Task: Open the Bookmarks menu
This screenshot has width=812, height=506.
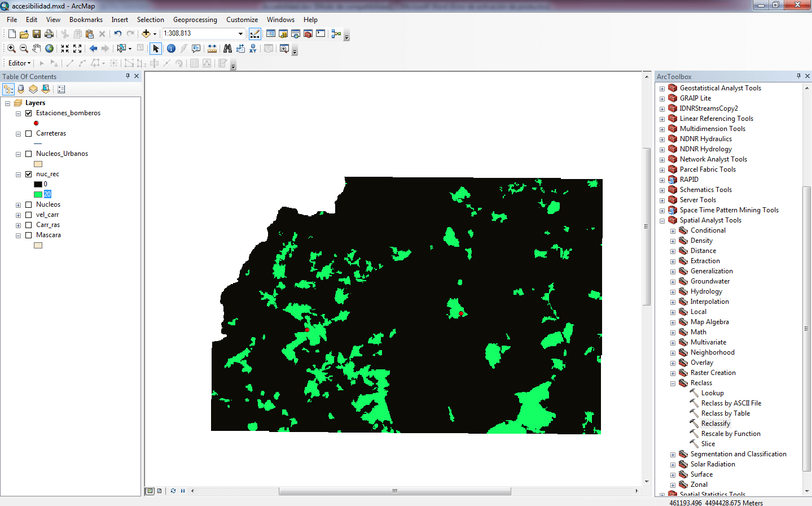Action: tap(86, 20)
